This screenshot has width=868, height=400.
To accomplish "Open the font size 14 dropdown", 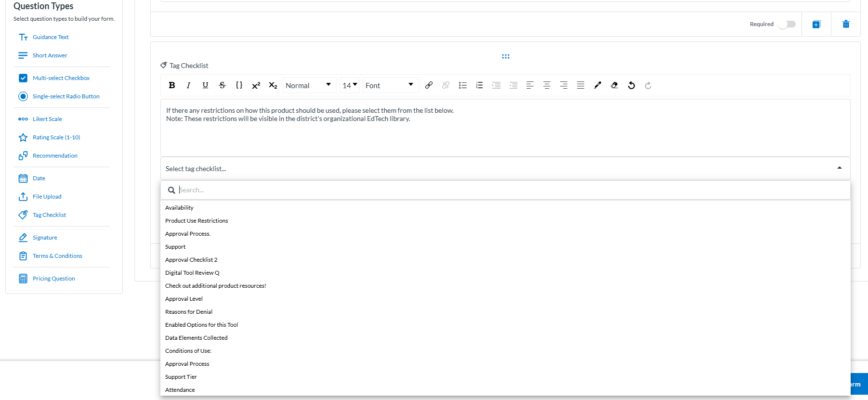I will (350, 85).
